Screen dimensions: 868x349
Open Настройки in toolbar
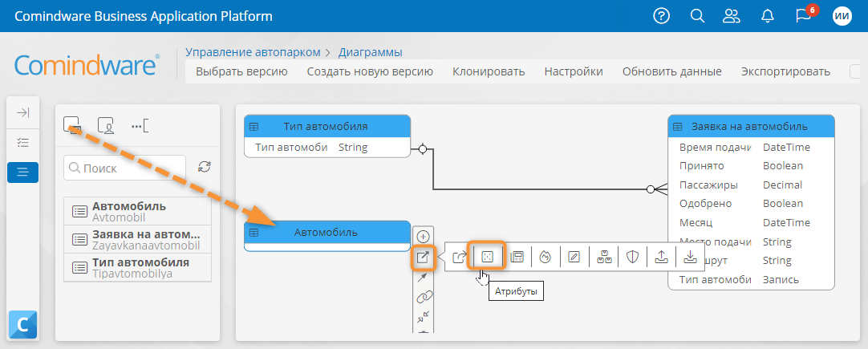574,71
